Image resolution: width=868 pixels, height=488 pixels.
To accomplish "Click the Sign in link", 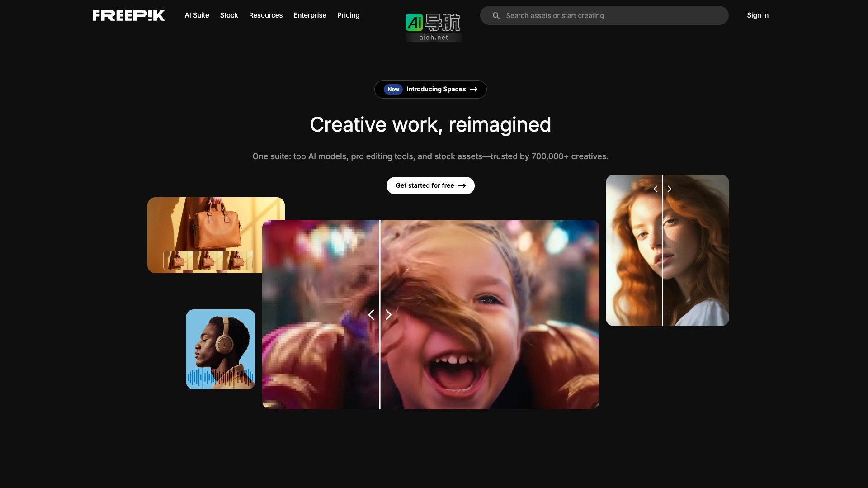I will click(x=757, y=15).
